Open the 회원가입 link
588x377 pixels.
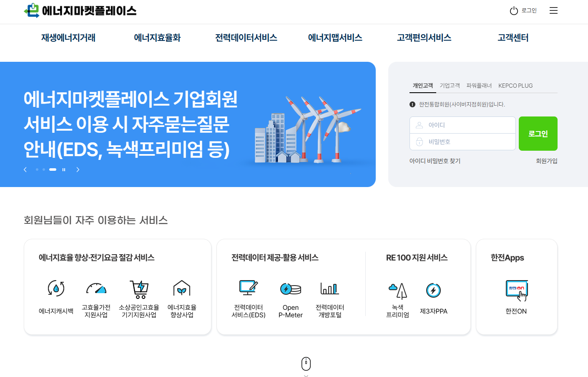(x=547, y=161)
